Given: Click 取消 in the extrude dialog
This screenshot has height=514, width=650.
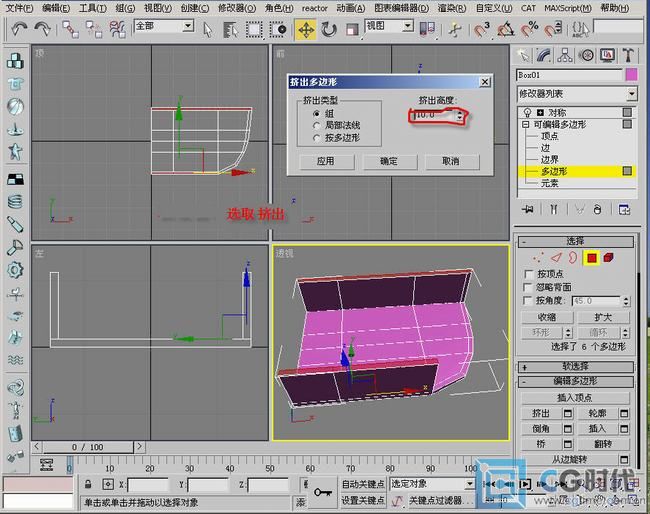Looking at the screenshot, I should point(452,161).
